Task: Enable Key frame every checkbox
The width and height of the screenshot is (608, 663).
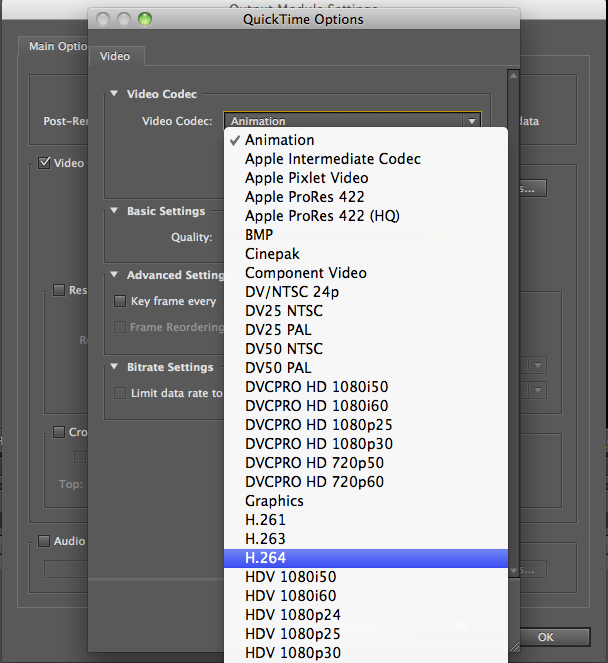Action: pos(120,301)
